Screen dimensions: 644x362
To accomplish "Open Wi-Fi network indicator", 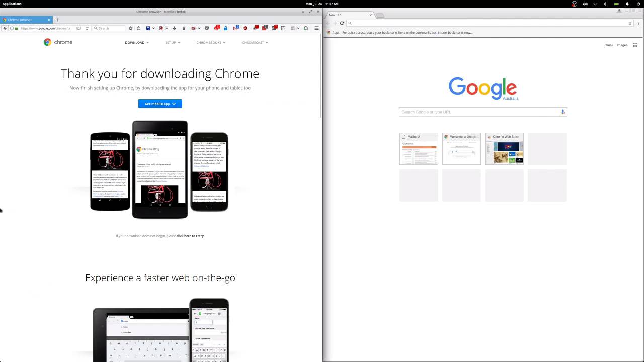I will (x=595, y=4).
